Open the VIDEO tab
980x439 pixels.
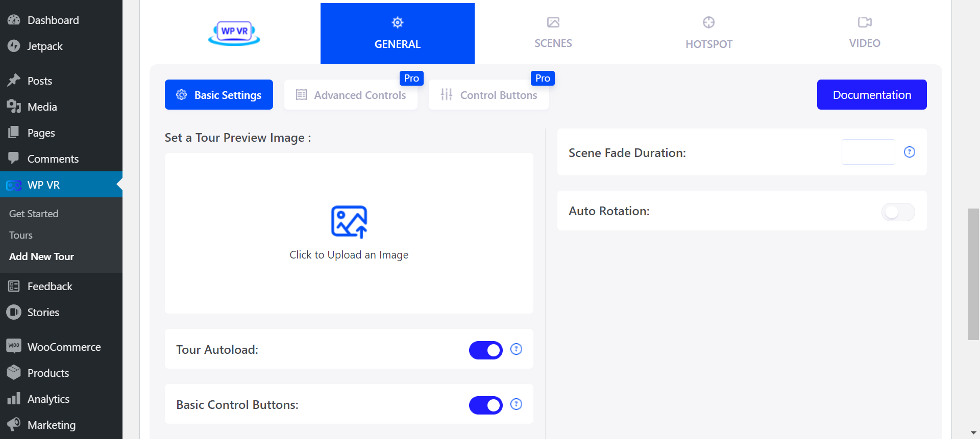(x=864, y=33)
